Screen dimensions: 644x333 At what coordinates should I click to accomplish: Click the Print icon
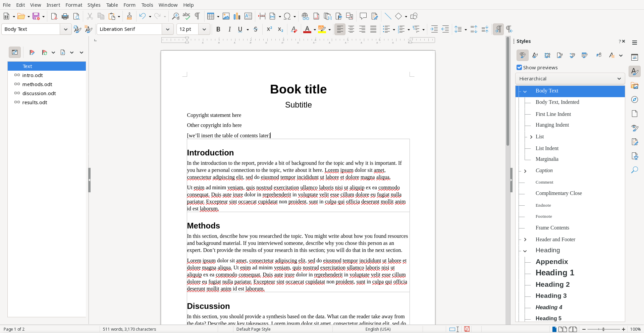65,16
